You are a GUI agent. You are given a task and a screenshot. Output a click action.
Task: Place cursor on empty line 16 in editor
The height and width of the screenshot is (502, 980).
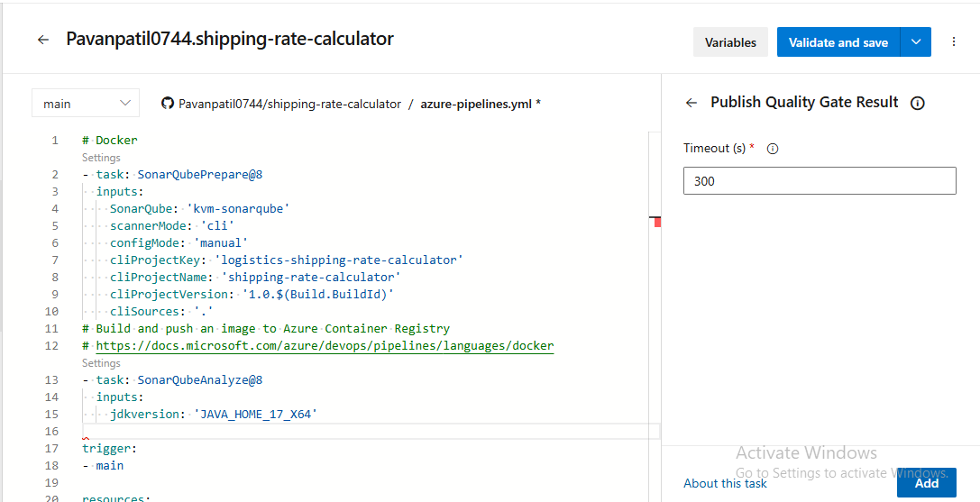click(361, 432)
